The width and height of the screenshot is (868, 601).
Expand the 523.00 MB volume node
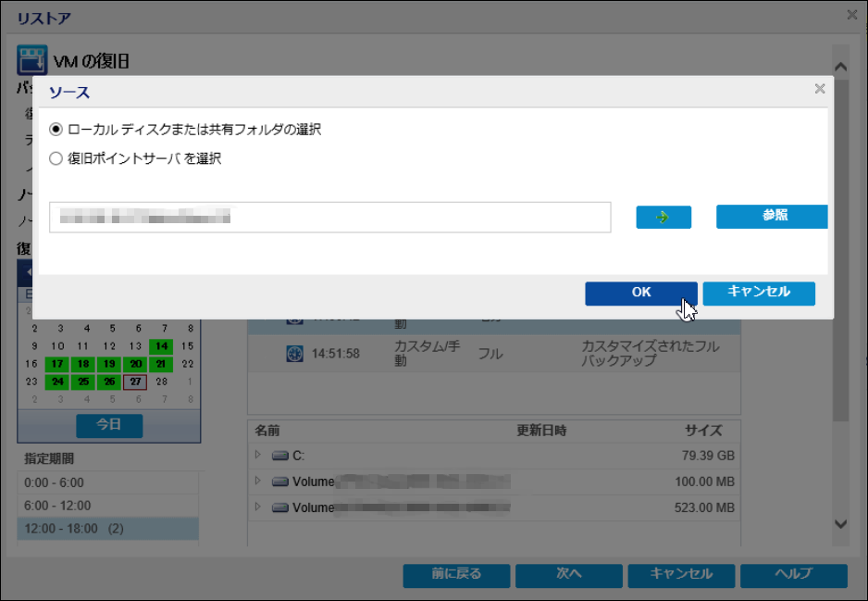pyautogui.click(x=258, y=507)
